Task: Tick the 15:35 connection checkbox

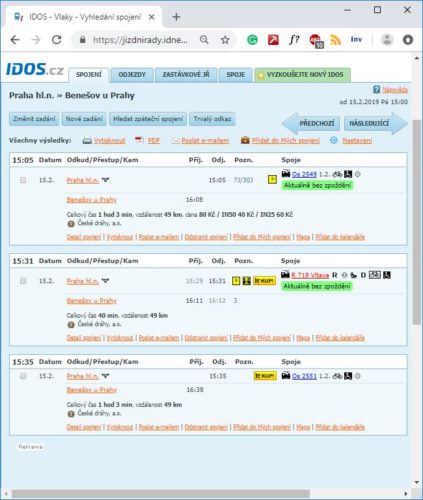Action: (23, 376)
